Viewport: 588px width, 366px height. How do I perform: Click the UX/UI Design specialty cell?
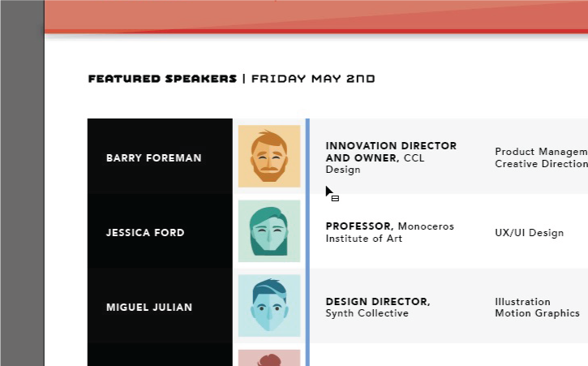pos(529,233)
